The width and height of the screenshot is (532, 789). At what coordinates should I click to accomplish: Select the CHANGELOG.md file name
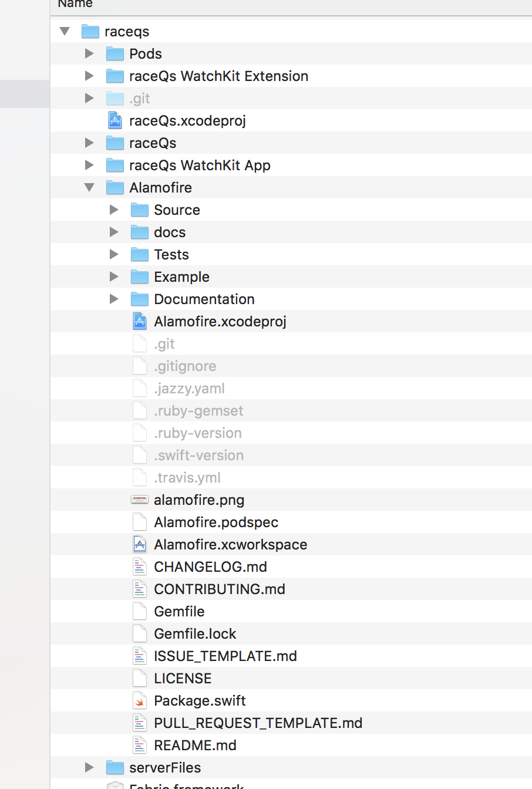[x=210, y=567]
